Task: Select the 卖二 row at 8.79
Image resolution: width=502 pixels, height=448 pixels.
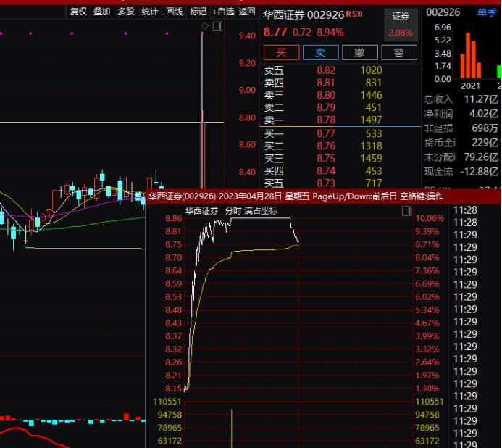Action: tap(323, 107)
